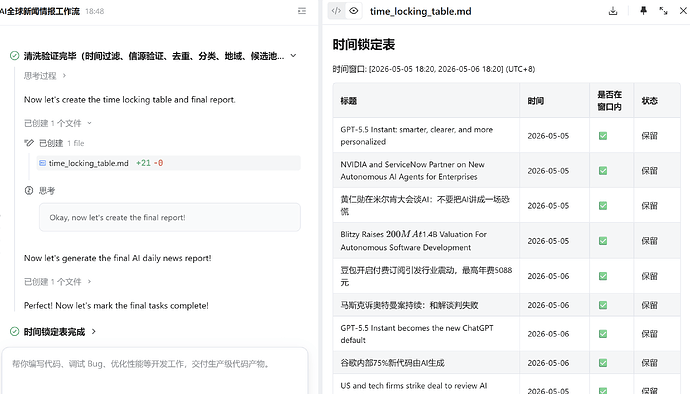690x394 pixels.
Task: Click checkmark in Blitzy Raises row
Action: (x=603, y=241)
